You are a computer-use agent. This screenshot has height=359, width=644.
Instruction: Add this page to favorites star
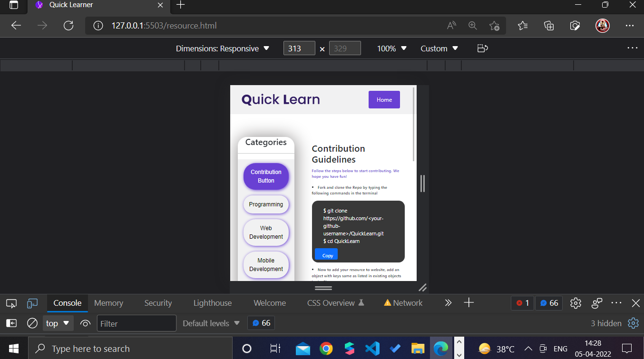494,26
